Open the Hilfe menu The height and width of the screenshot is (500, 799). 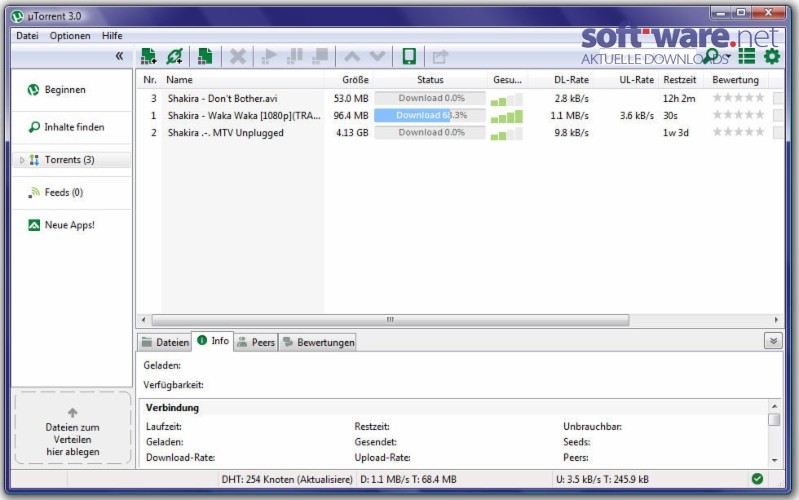(x=112, y=36)
